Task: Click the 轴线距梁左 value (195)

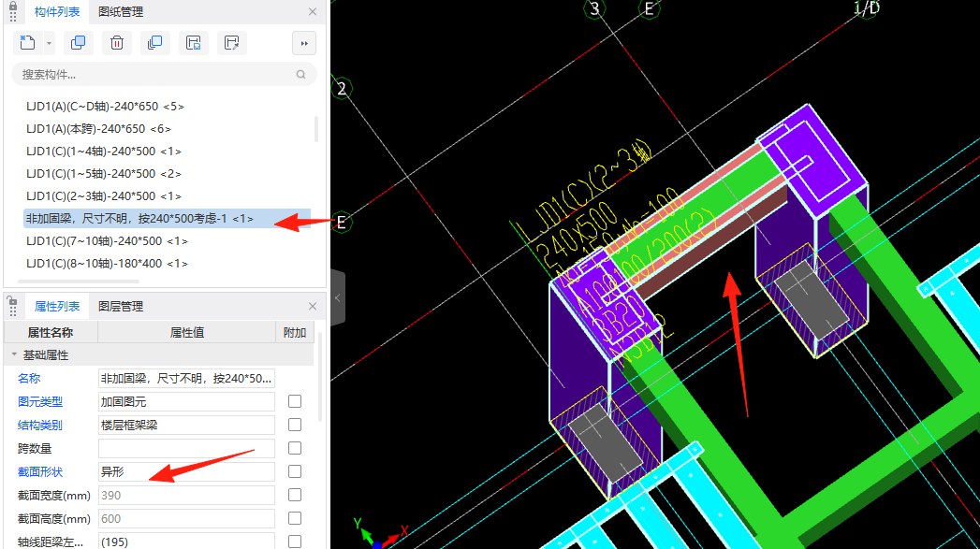Action: (x=186, y=542)
